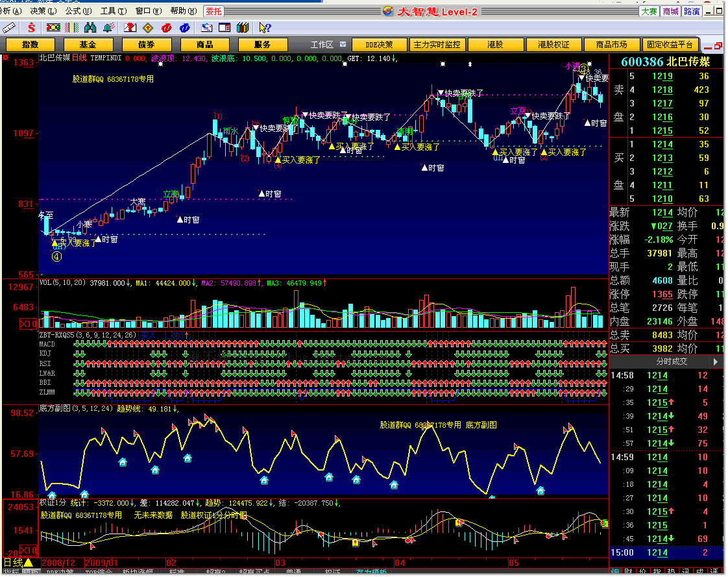The image size is (728, 577).
Task: Click the 2009/01 date on time axis
Action: [x=101, y=563]
